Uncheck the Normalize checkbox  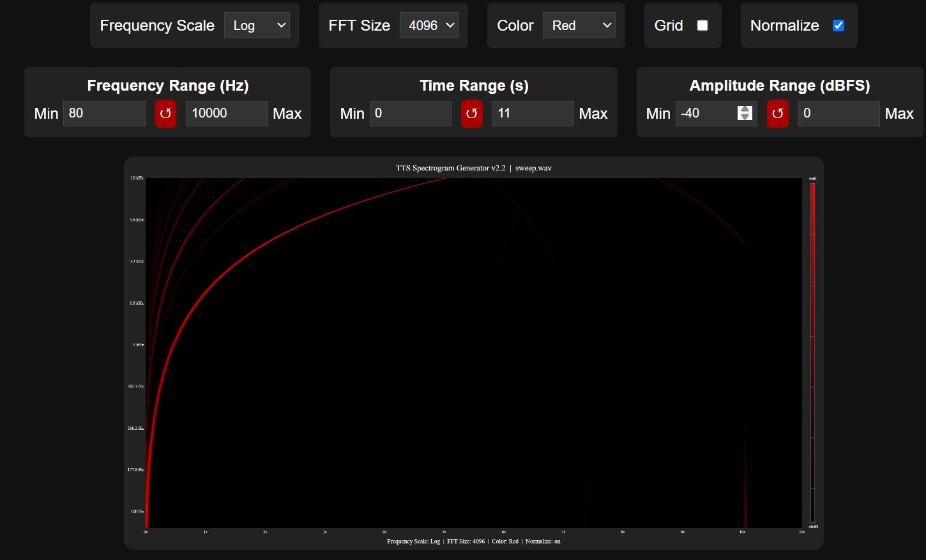point(839,26)
